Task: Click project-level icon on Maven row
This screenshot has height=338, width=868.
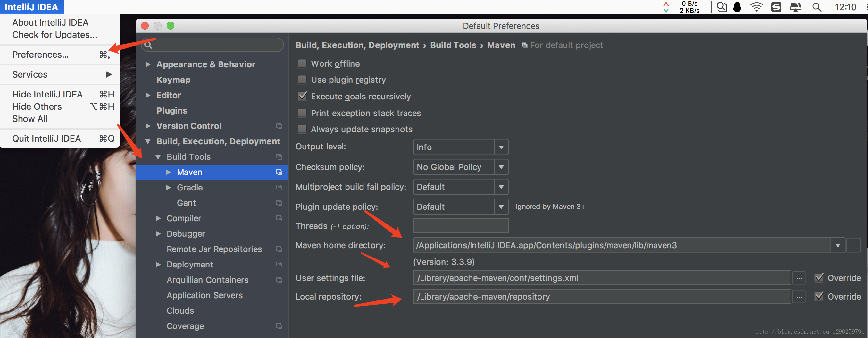Action: [279, 172]
